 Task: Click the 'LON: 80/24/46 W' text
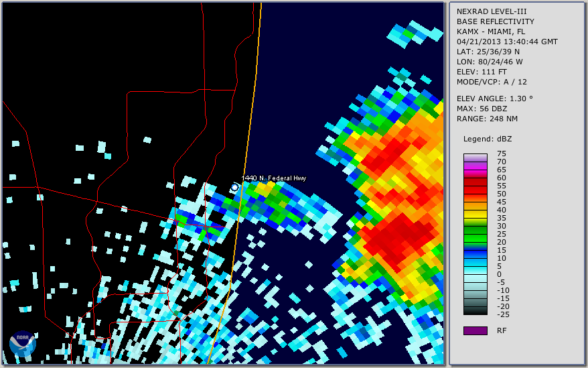490,62
